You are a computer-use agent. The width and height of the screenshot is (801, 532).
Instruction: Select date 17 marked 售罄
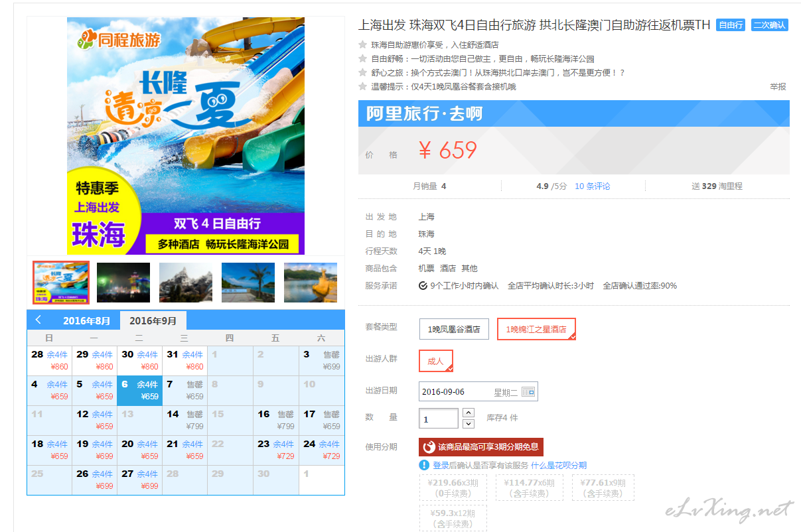pyautogui.click(x=322, y=421)
